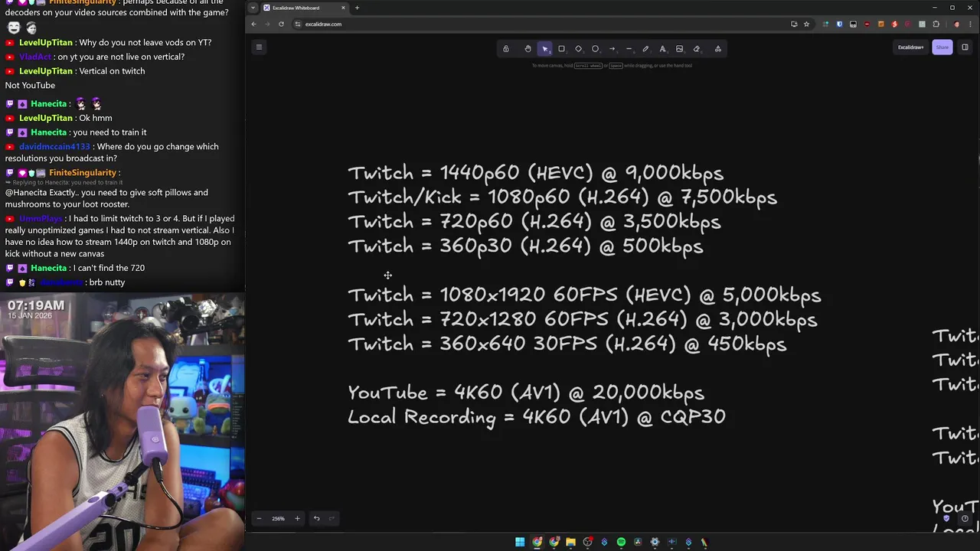
Task: Open the Windows Start menu
Action: [520, 542]
